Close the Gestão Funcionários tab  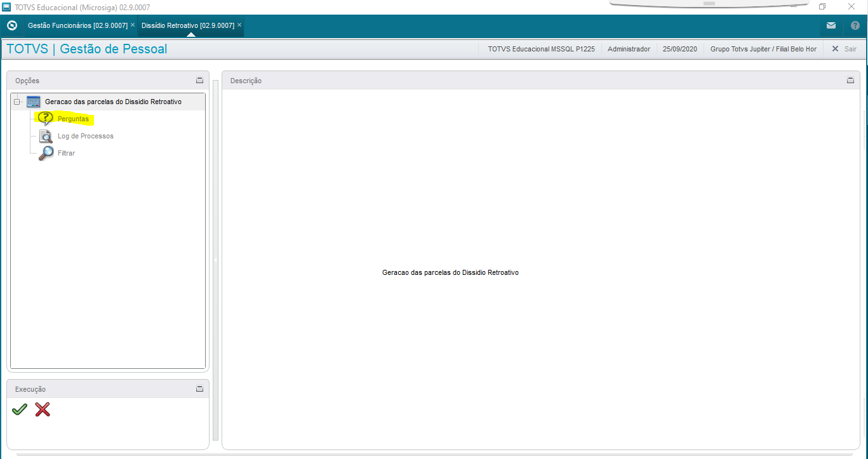click(133, 25)
